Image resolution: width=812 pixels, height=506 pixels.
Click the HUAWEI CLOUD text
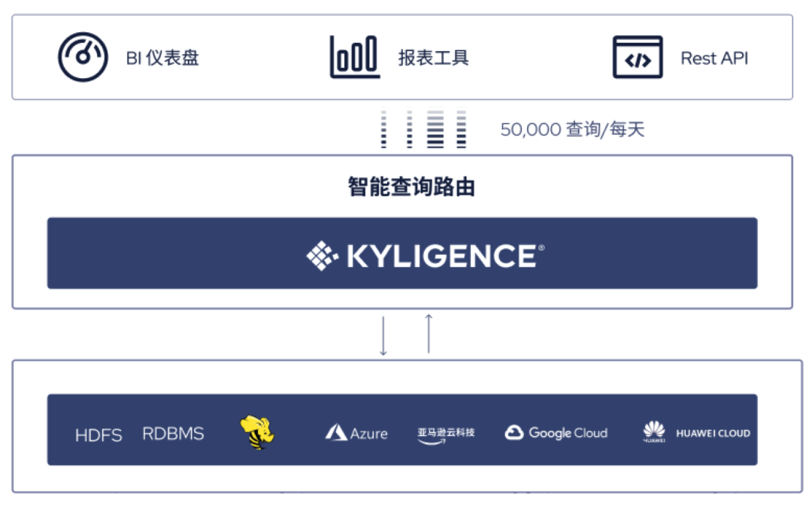[x=713, y=434]
